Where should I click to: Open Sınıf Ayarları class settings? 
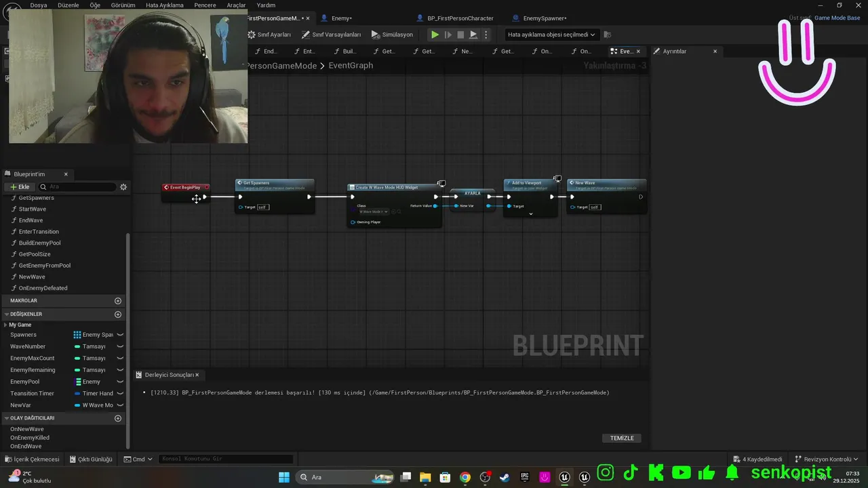(269, 35)
